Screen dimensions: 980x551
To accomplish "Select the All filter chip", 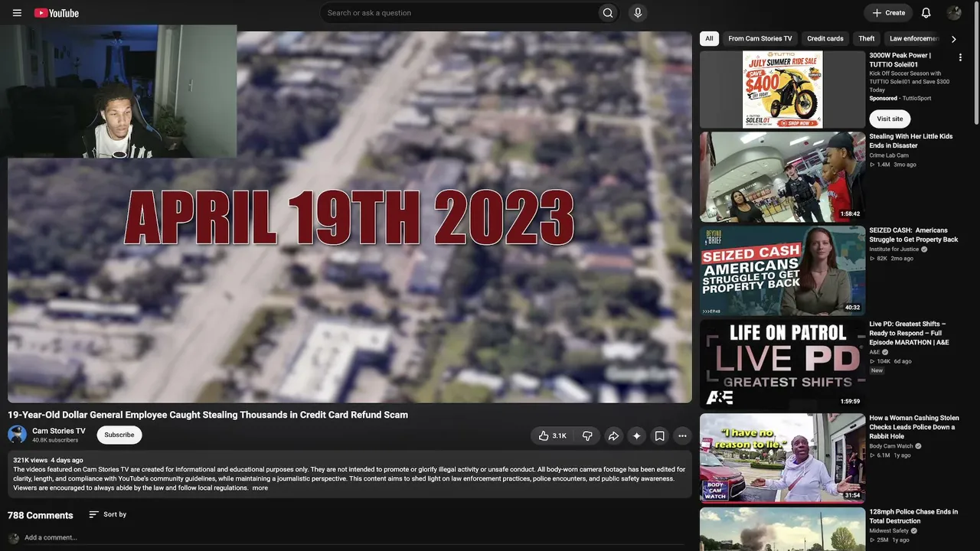I will (x=709, y=39).
